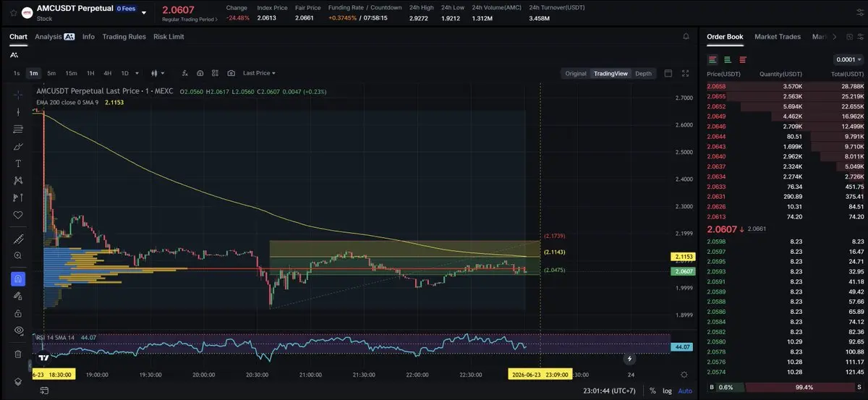This screenshot has width=868, height=400.
Task: Select the 5m timeframe
Action: click(x=51, y=73)
